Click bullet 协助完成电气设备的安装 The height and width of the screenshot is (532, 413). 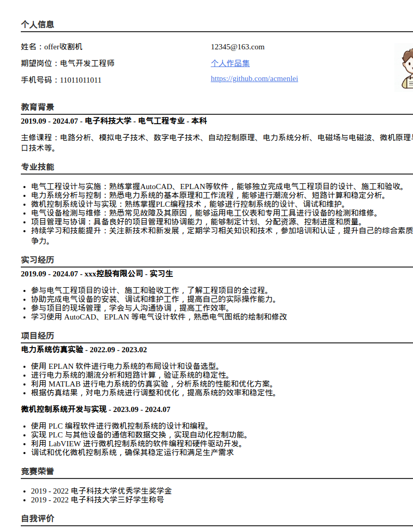[x=154, y=299]
